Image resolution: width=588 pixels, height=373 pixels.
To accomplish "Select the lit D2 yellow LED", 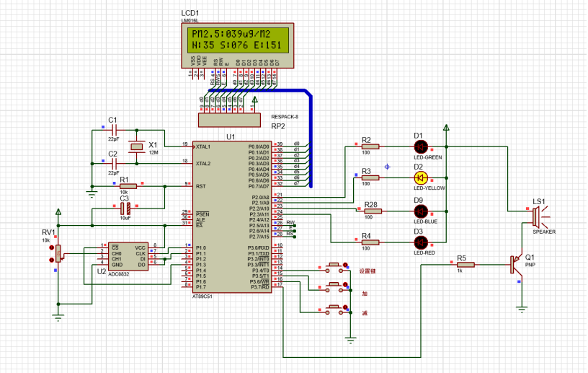I will pos(421,178).
